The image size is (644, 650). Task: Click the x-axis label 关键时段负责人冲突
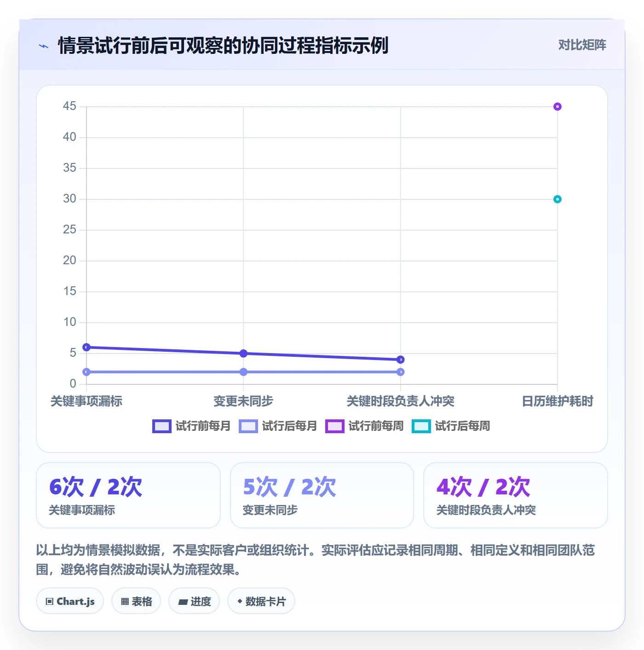coord(400,401)
